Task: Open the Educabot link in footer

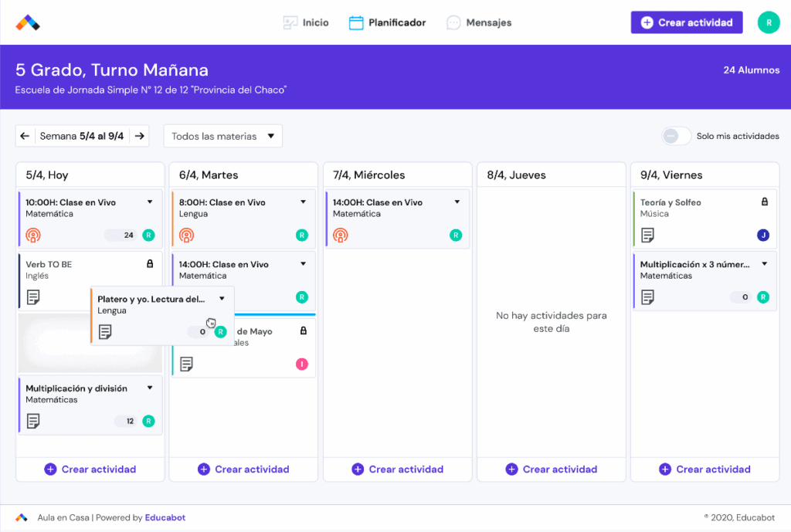Action: 165,518
